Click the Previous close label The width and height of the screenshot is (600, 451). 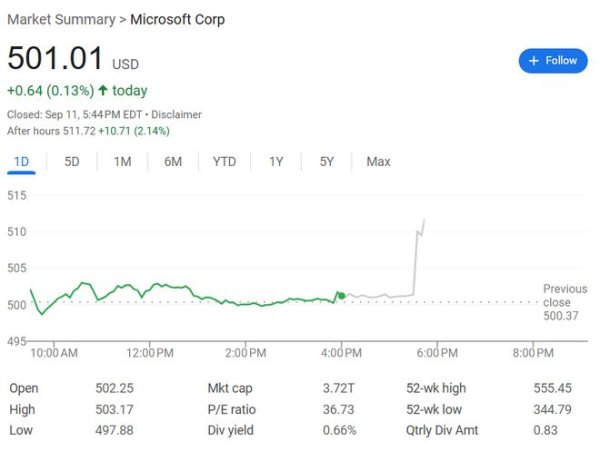(x=565, y=295)
